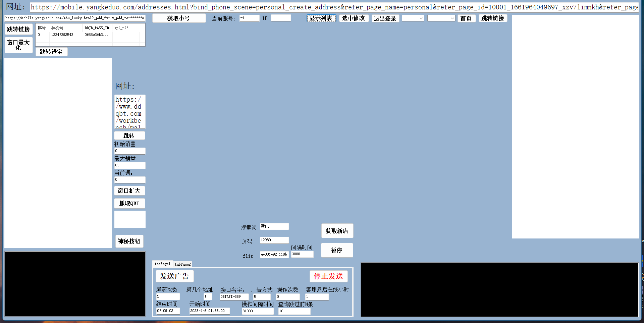Click the 窗口最大化 button

coord(18,45)
